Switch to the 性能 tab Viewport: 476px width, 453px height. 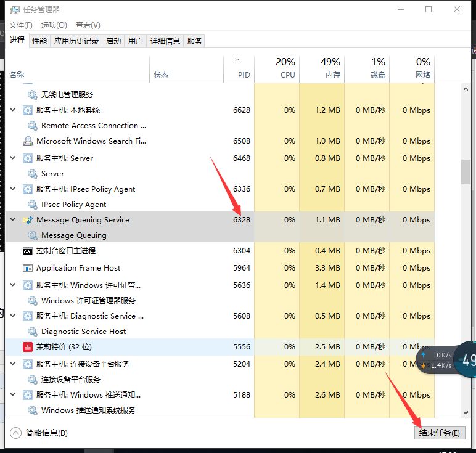pyautogui.click(x=39, y=41)
